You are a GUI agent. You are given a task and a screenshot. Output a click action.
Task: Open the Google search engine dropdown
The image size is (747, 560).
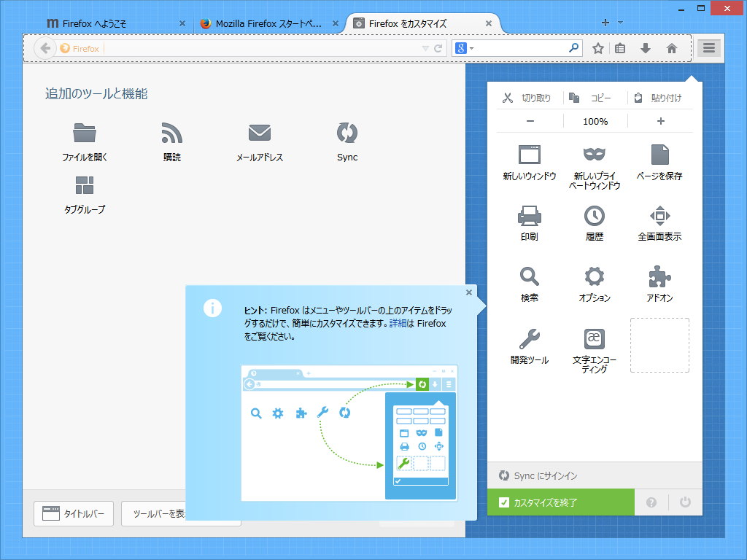point(464,48)
